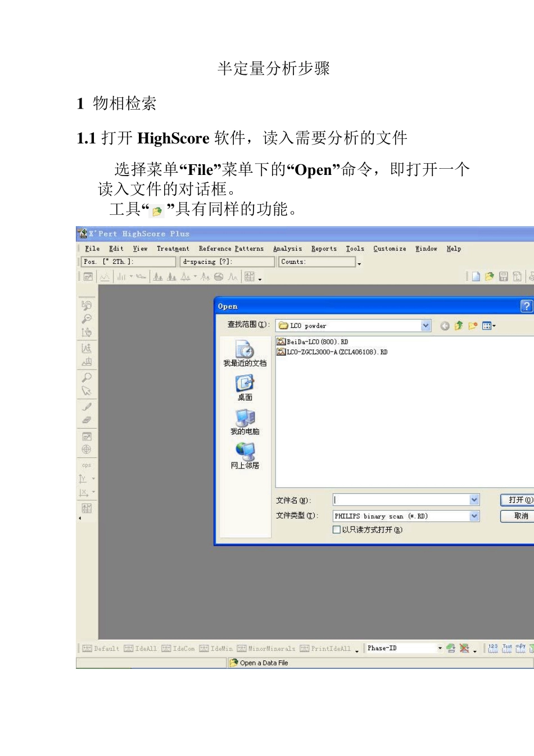Open the Customize menu
This screenshot has height=756, width=534.
[390, 249]
